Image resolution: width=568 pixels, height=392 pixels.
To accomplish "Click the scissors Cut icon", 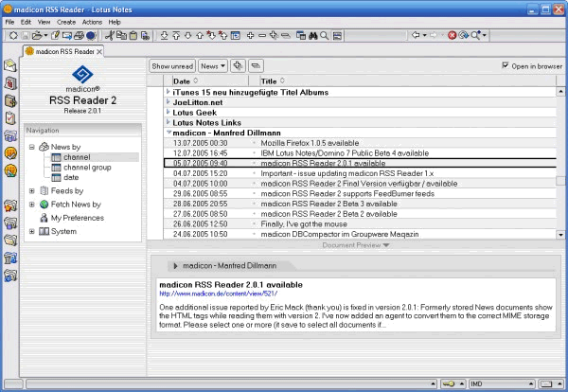I will (x=110, y=35).
